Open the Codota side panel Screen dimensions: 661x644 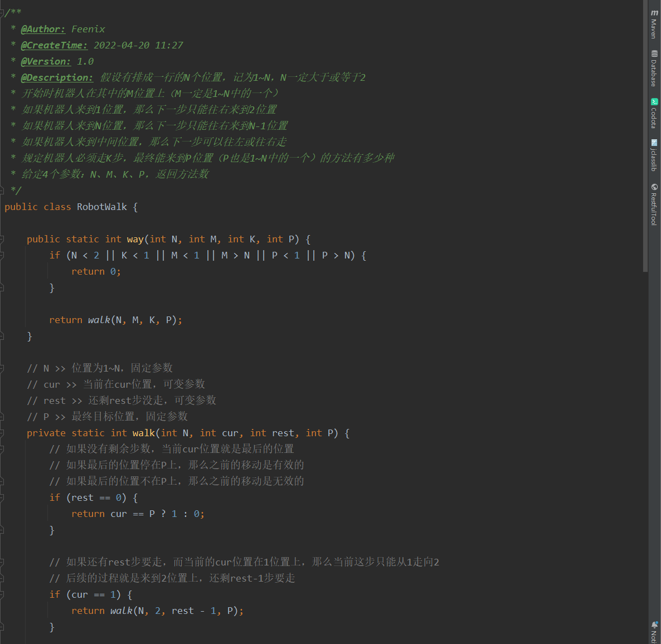click(x=654, y=113)
